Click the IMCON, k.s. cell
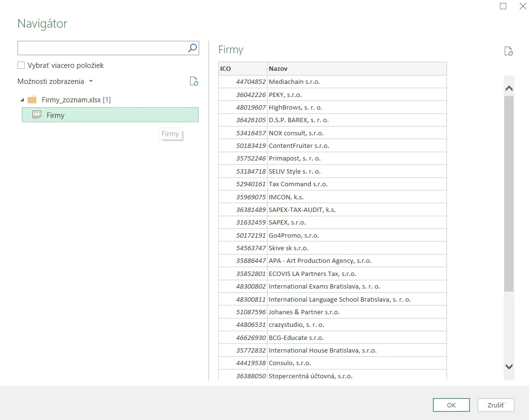Screen dimensions: 529x420 [357, 197]
